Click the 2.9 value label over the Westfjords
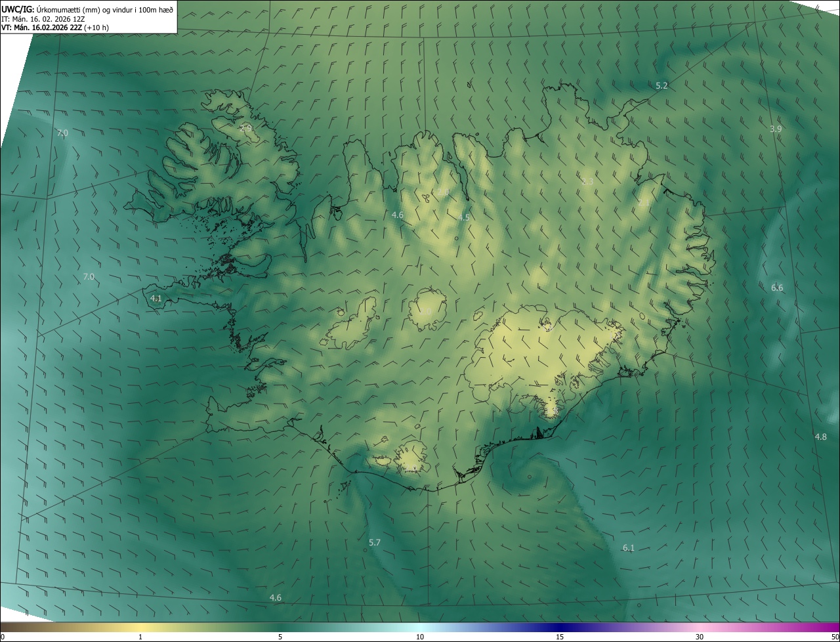840x642 pixels. point(245,128)
